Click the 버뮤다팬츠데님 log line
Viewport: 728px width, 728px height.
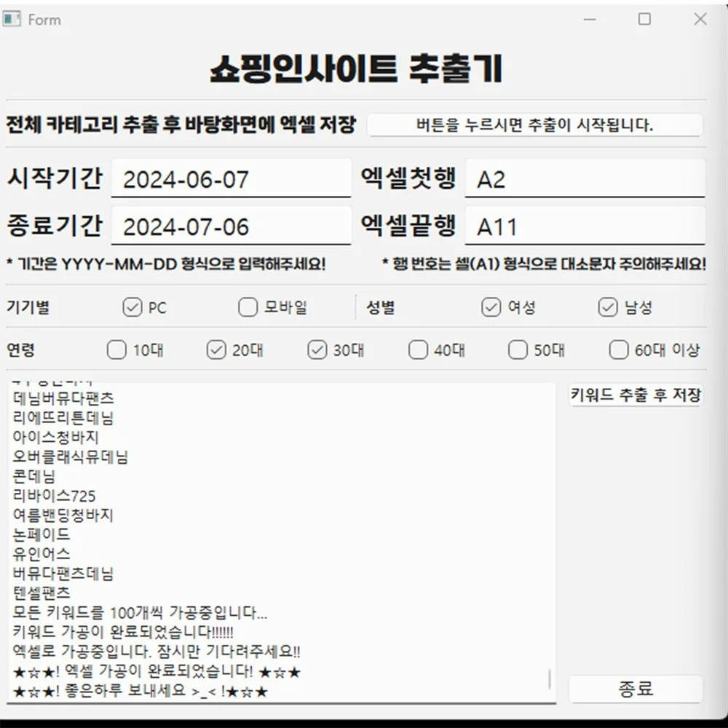point(63,574)
